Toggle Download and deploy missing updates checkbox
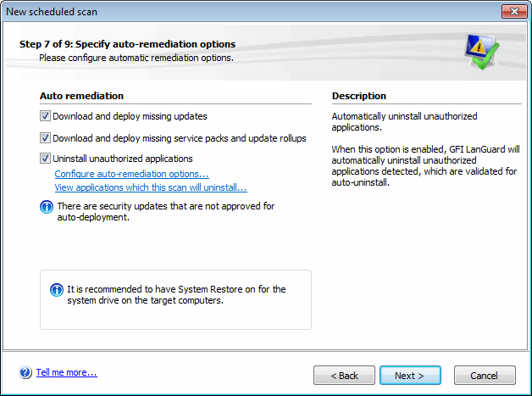532x396 pixels. point(45,116)
